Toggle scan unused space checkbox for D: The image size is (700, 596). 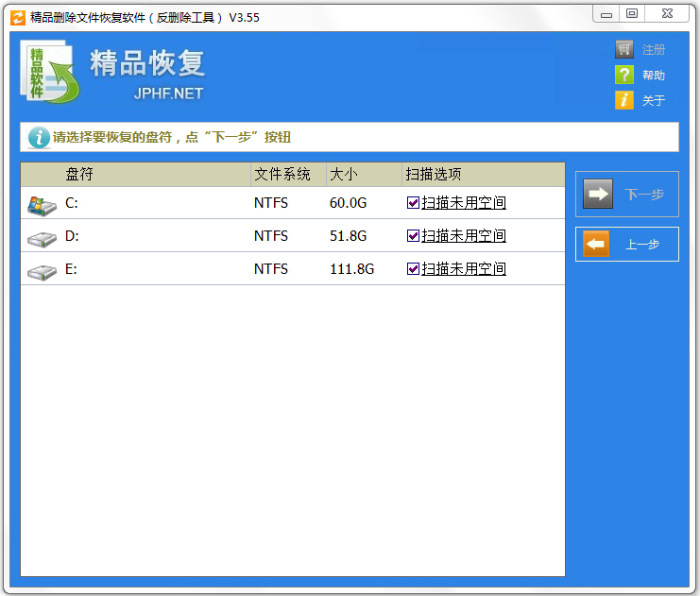(413, 236)
